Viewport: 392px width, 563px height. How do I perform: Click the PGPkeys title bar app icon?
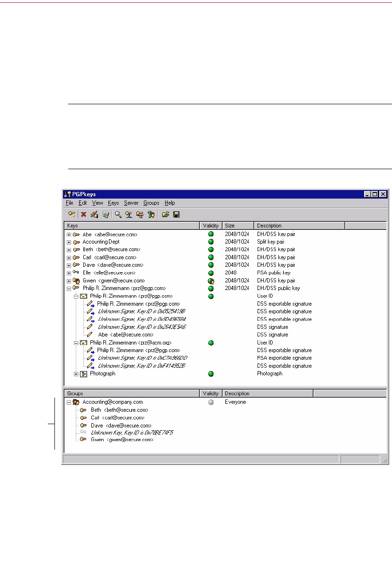coord(67,194)
